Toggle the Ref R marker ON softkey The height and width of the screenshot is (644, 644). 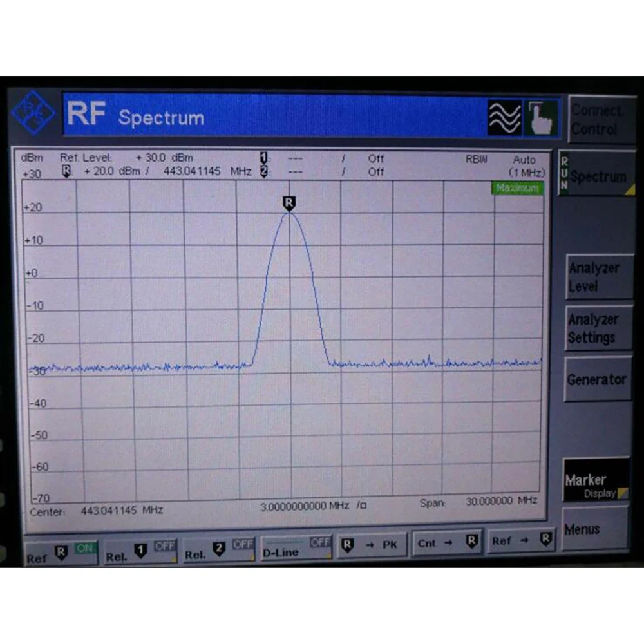click(x=61, y=553)
